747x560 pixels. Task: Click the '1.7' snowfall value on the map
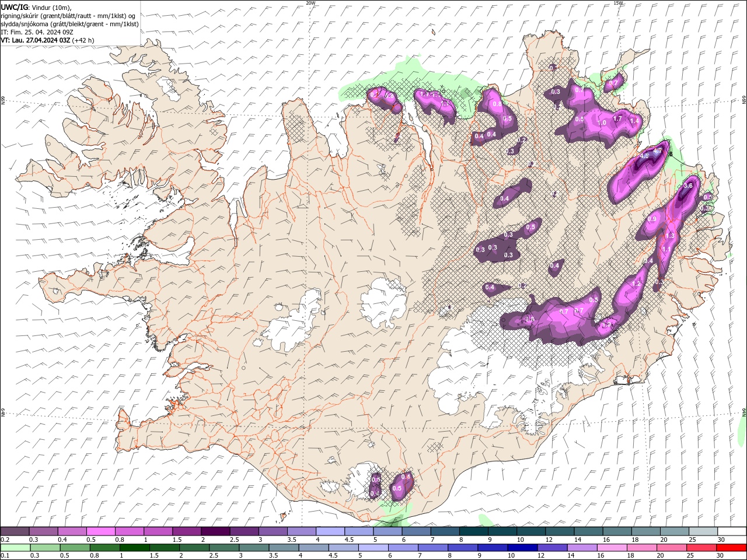(618, 118)
